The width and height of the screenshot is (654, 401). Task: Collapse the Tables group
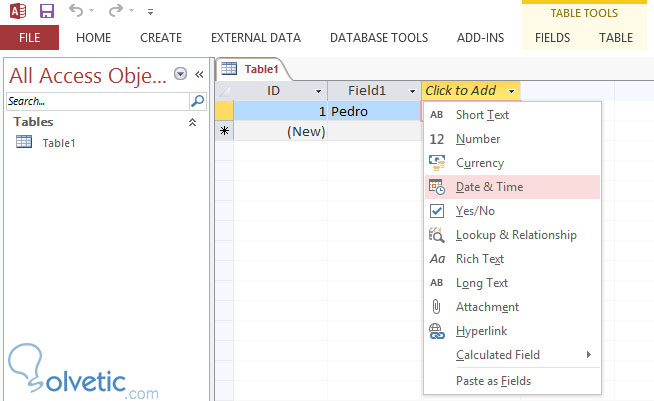click(x=192, y=122)
